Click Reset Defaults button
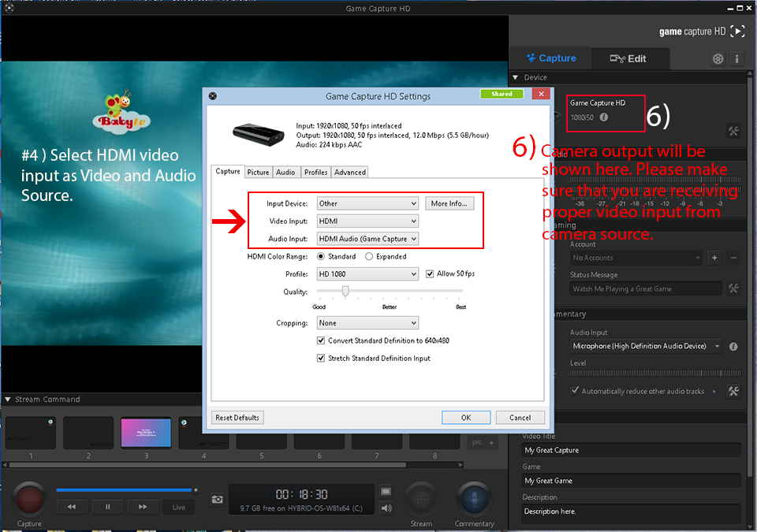Viewport: 757px width, 532px height. (237, 418)
